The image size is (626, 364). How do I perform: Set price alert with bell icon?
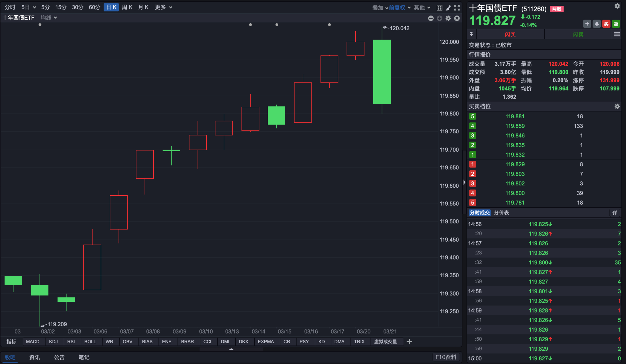click(x=597, y=24)
